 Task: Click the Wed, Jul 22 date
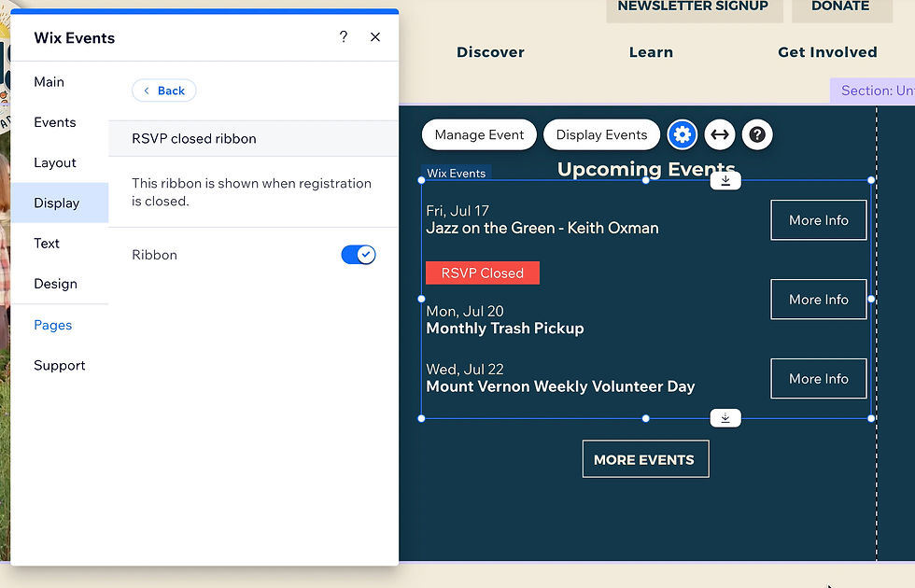[465, 370]
